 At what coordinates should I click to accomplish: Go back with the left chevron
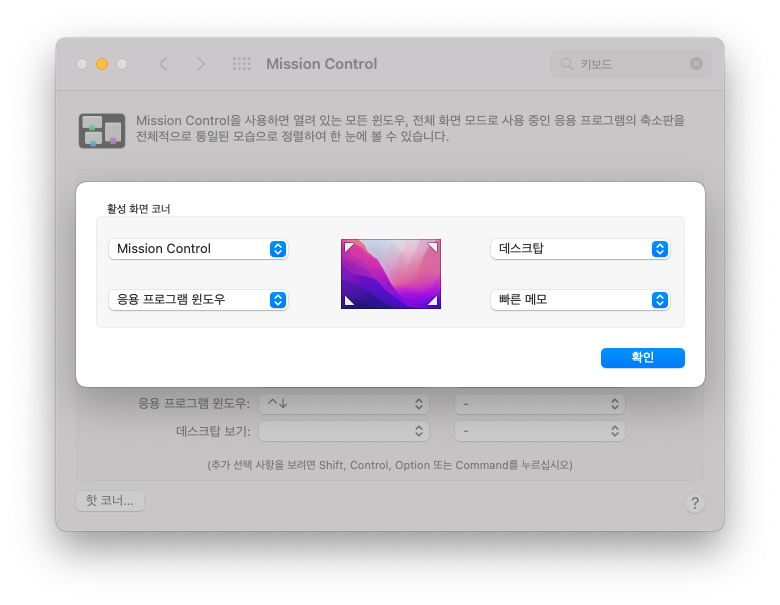click(x=163, y=64)
